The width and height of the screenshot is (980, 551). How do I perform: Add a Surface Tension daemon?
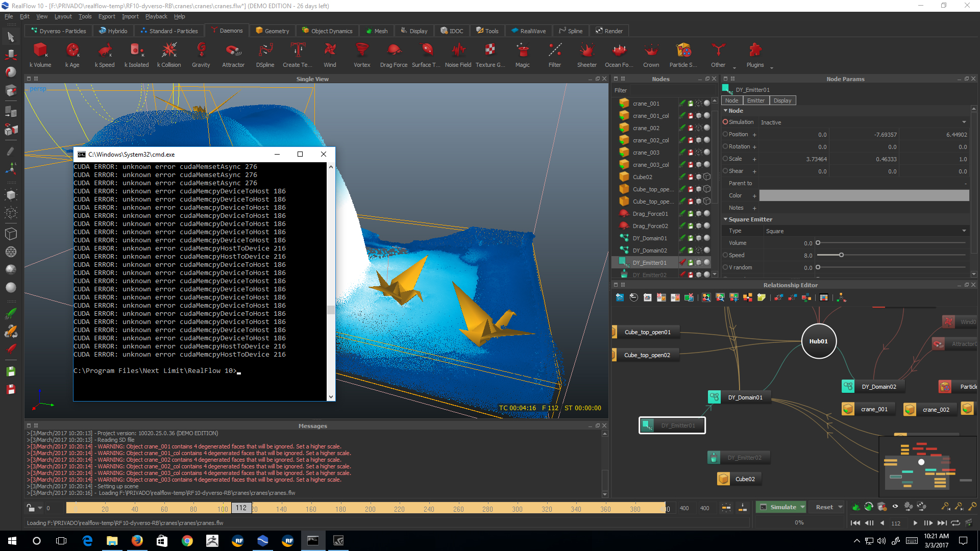pos(426,55)
